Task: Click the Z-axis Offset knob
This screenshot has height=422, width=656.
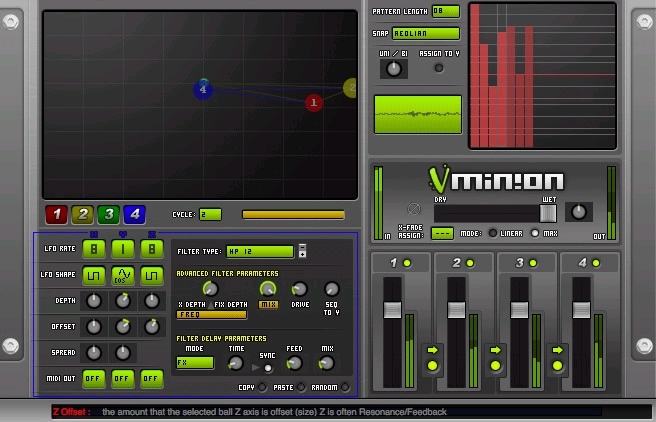Action: 151,327
